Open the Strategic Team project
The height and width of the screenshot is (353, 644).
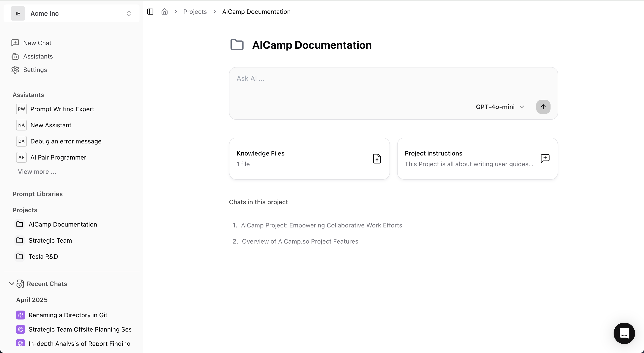50,240
